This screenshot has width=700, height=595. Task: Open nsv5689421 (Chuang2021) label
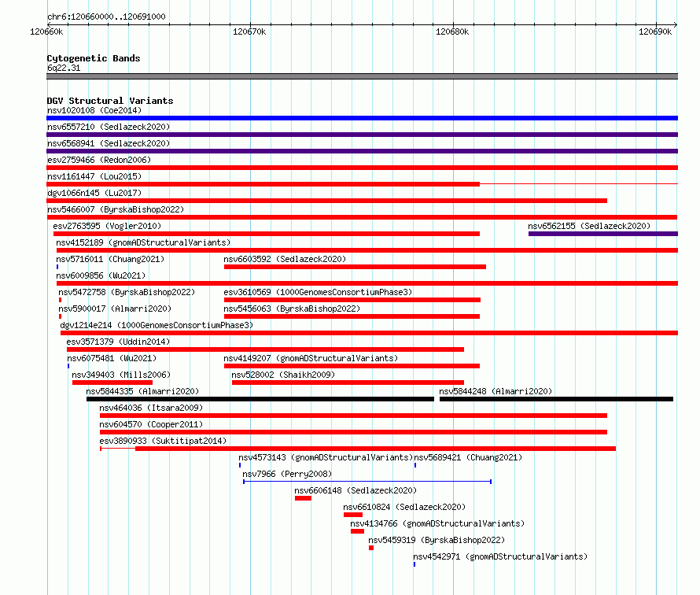pos(468,457)
